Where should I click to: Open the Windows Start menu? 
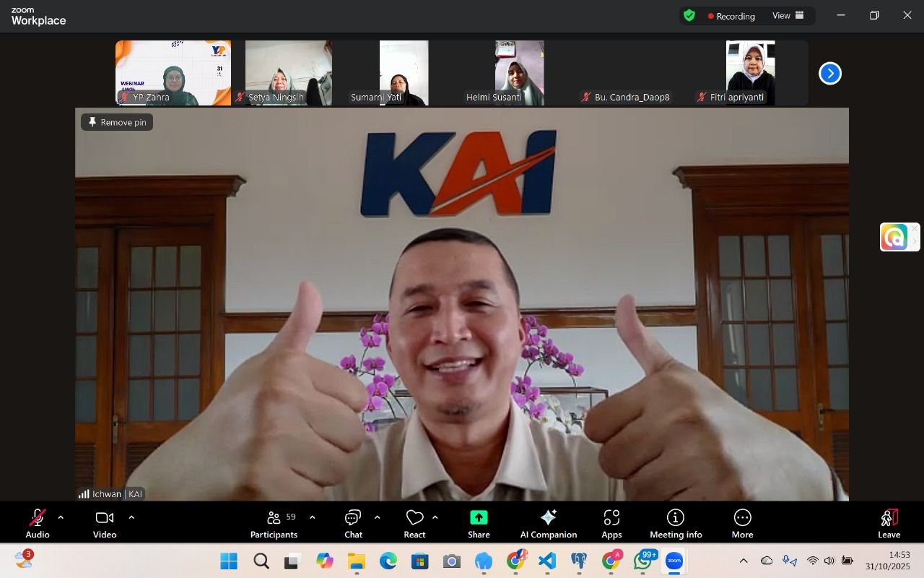229,561
